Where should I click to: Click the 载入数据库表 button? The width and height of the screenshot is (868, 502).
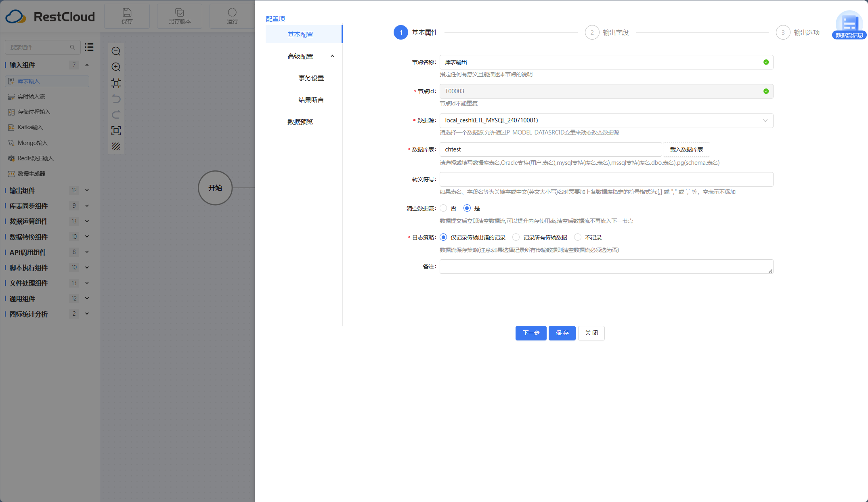pyautogui.click(x=686, y=149)
